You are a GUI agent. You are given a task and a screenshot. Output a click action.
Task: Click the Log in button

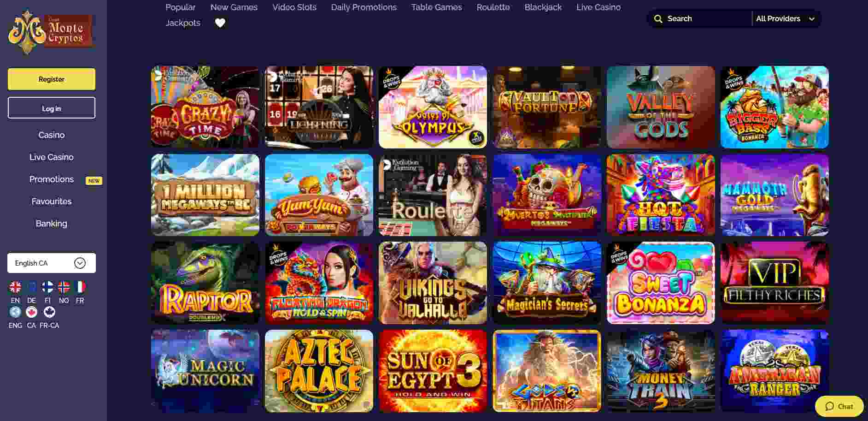[52, 108]
